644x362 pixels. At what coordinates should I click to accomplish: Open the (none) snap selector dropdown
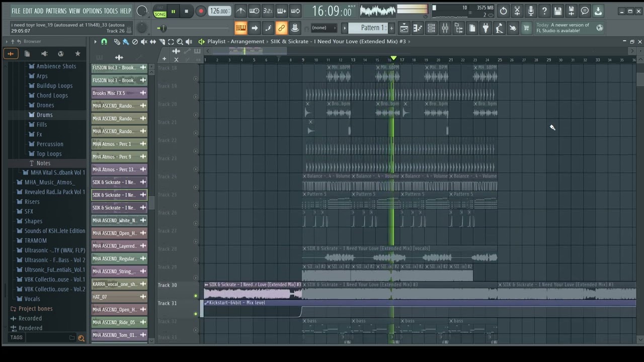click(x=324, y=28)
